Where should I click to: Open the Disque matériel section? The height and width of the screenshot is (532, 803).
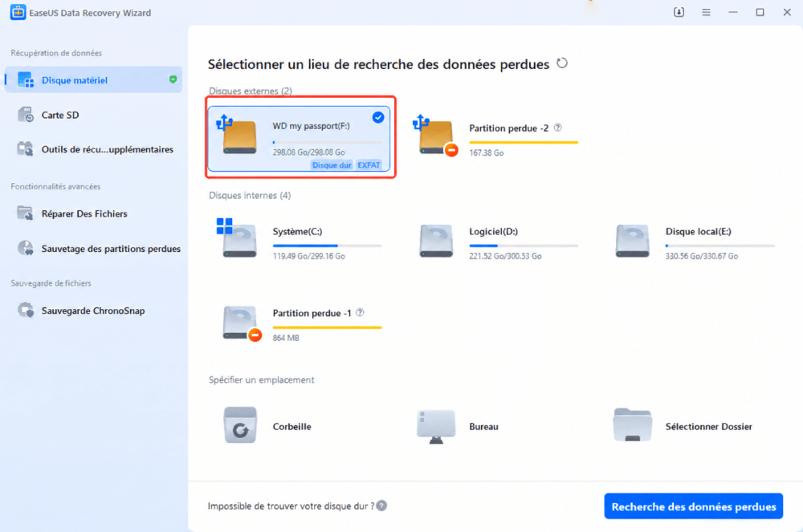93,79
